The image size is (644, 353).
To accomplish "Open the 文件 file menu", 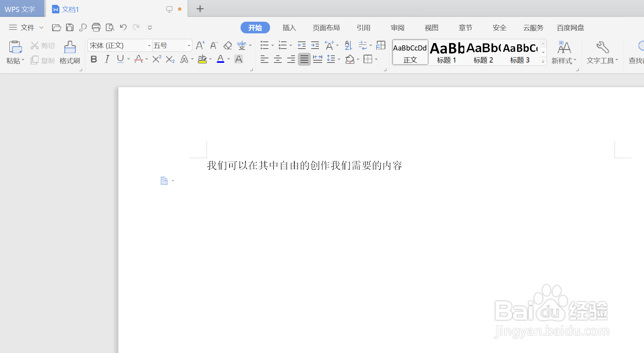I will click(x=28, y=28).
